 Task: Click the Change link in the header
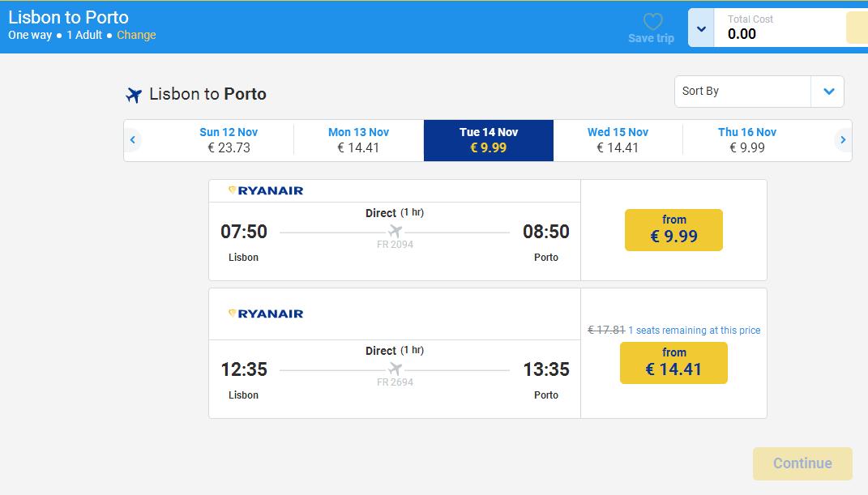[136, 35]
